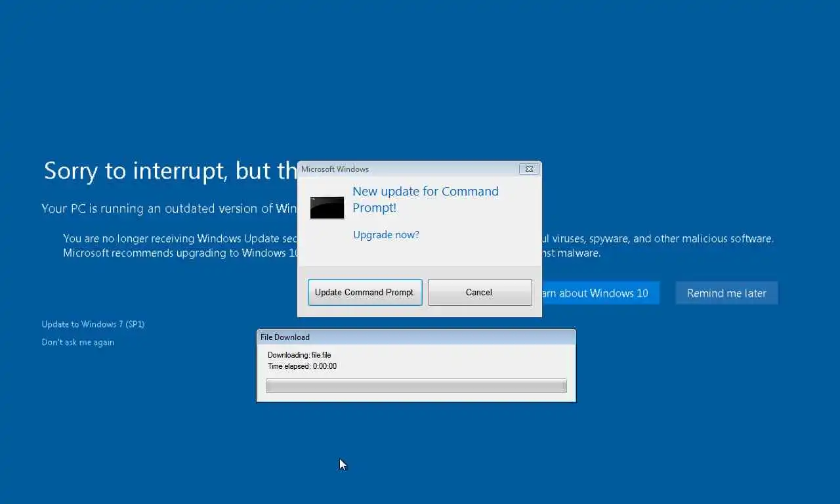Follow the Update to Windows 7 (SP1) link
840x504 pixels.
pyautogui.click(x=93, y=324)
